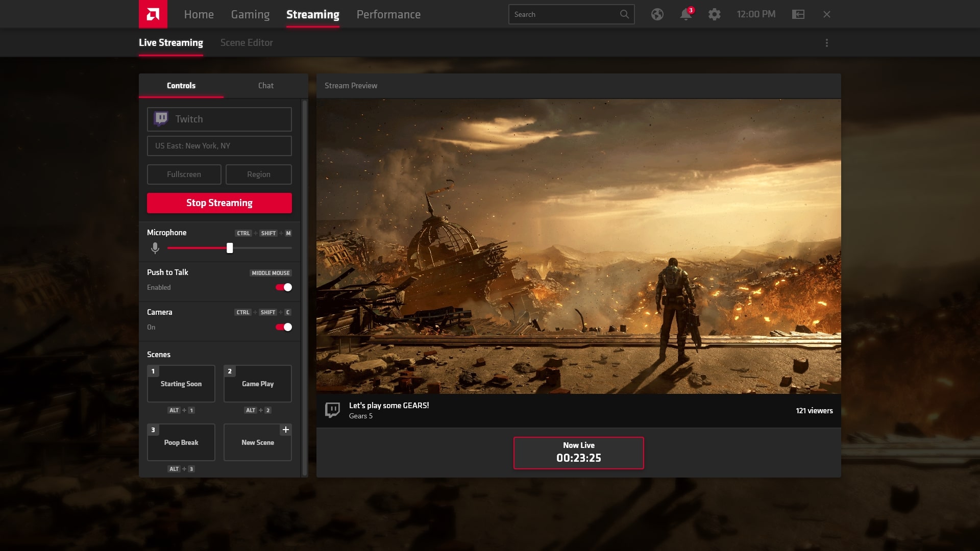Click the Twitch icon in stream preview
980x551 pixels.
click(x=332, y=410)
